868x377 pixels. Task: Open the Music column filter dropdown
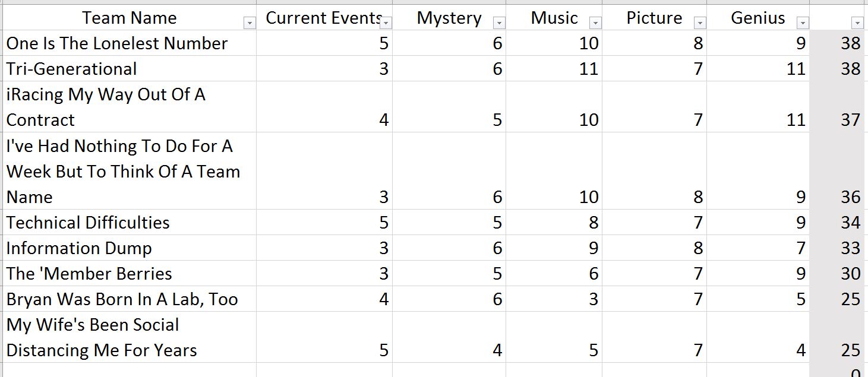point(595,23)
